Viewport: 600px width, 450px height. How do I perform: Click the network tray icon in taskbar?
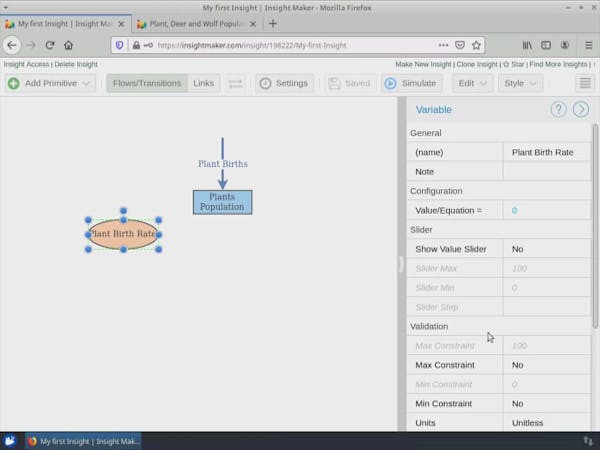point(588,441)
